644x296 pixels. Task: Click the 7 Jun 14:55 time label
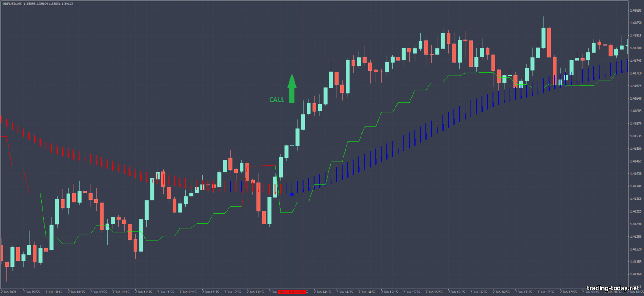[367, 292]
